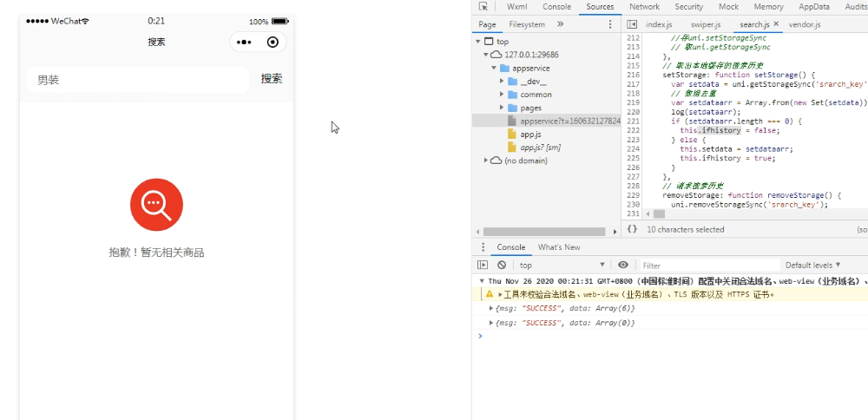Toggle the navigator sidebar pane icon
Image resolution: width=868 pixels, height=420 pixels.
tap(632, 24)
